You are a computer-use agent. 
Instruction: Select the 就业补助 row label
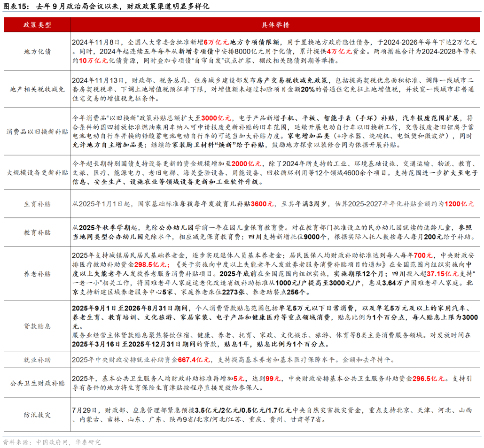pyautogui.click(x=37, y=360)
